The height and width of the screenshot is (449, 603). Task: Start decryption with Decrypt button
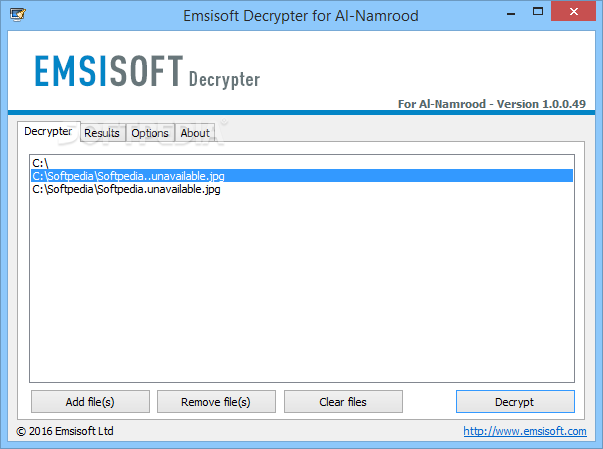[x=515, y=402]
